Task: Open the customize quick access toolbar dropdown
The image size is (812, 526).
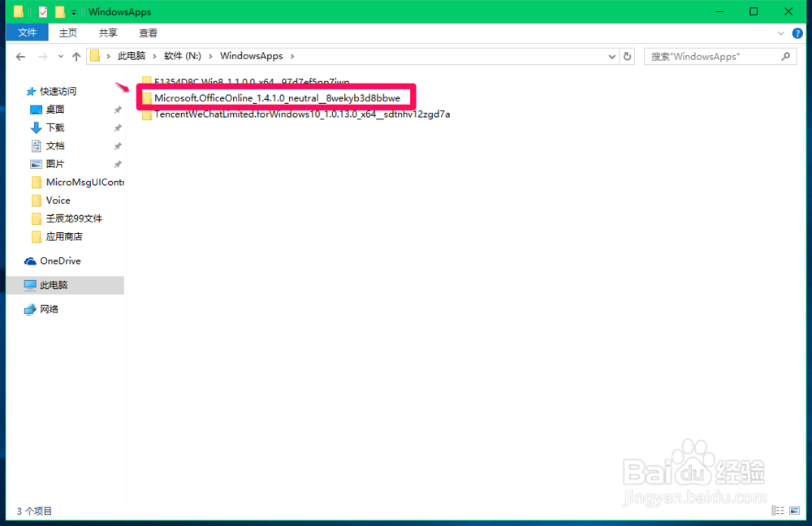Action: [74, 12]
